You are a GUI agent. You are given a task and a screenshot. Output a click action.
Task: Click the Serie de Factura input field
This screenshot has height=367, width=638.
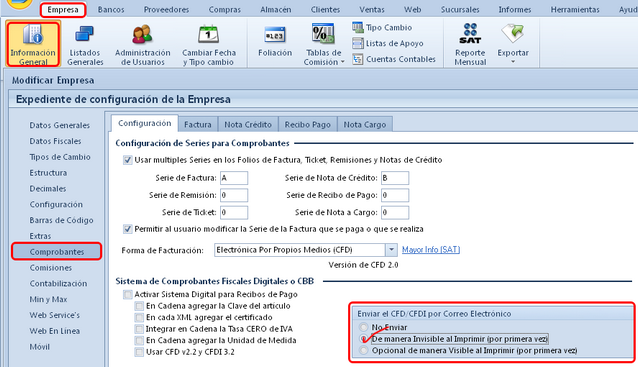pyautogui.click(x=234, y=178)
